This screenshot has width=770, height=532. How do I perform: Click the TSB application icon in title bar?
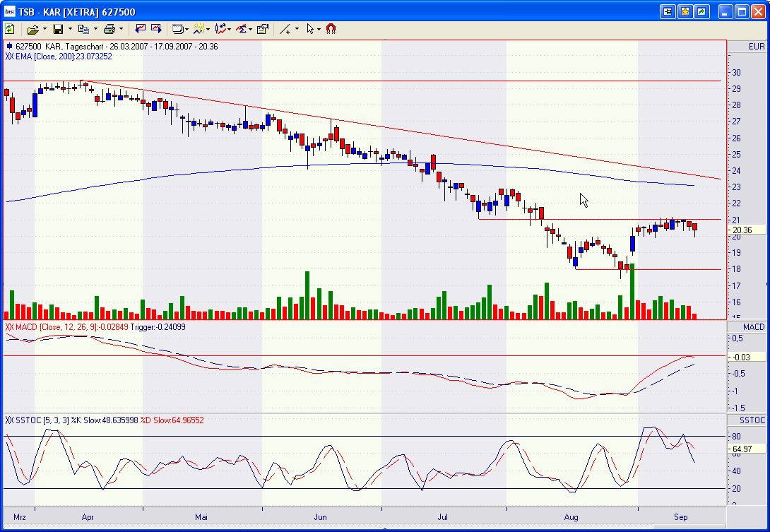click(x=9, y=11)
